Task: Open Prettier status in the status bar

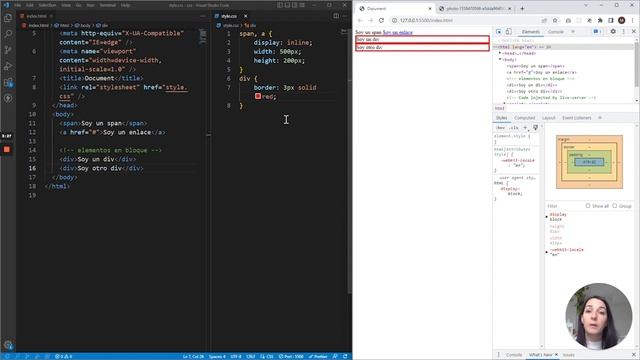Action: point(318,356)
